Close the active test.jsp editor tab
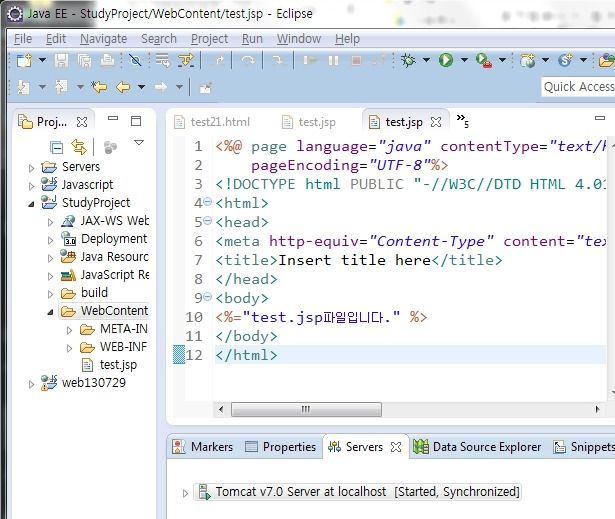This screenshot has width=615, height=519. coord(436,122)
